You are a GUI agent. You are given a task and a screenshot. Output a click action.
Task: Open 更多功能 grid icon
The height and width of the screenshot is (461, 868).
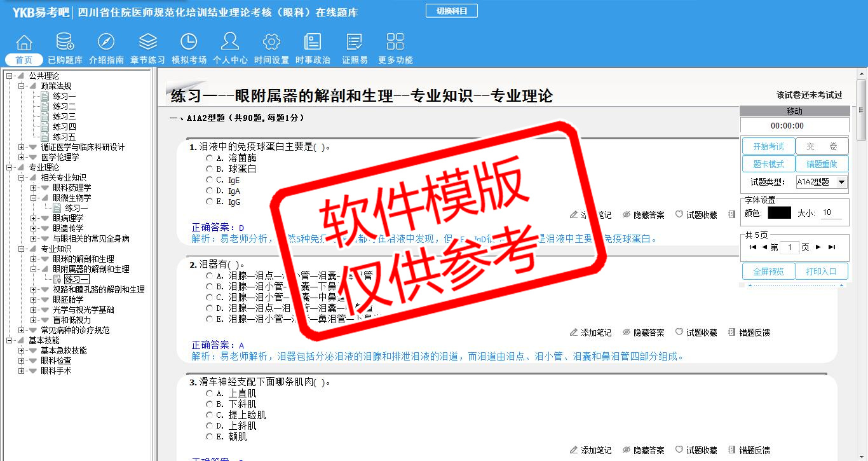tap(395, 43)
